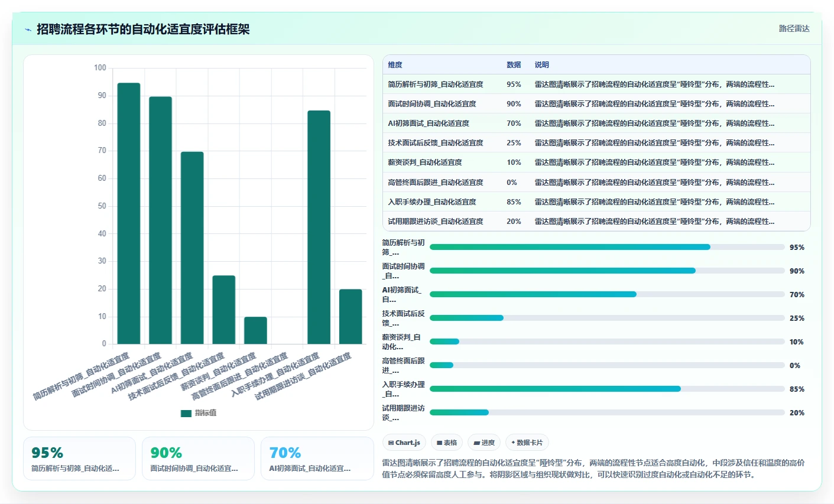Image resolution: width=834 pixels, height=504 pixels.
Task: Click the 简历解析与初筛 bar in the chart
Action: [129, 213]
